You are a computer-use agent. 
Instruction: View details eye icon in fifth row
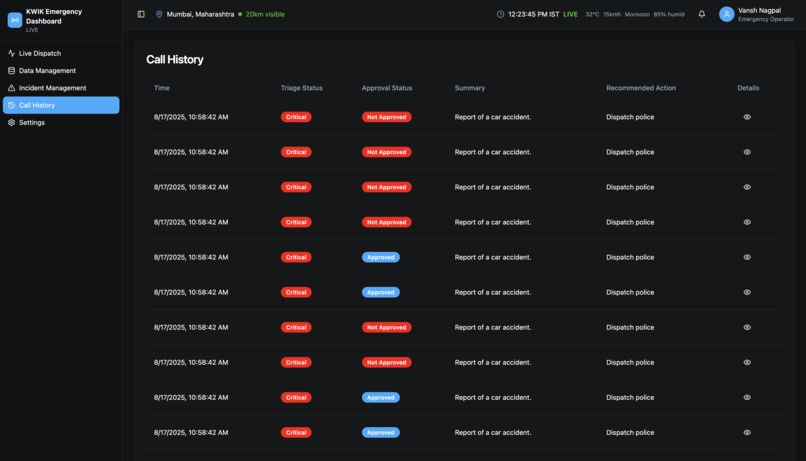[x=747, y=257]
